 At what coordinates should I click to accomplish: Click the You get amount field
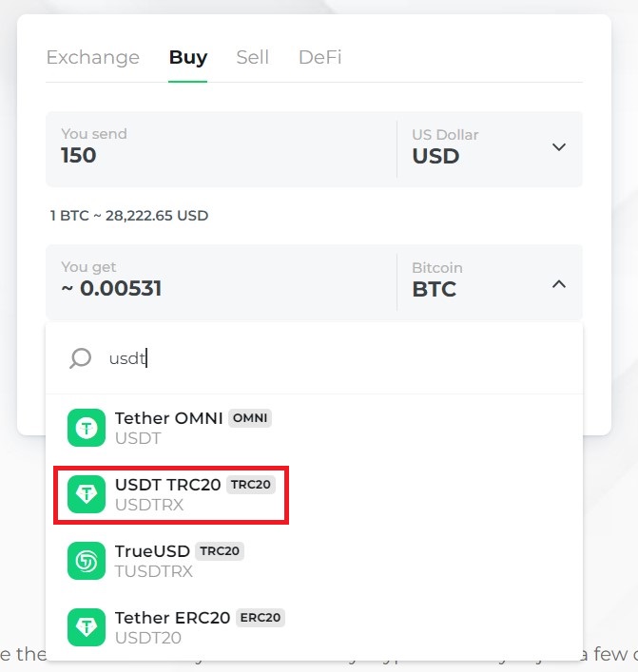click(219, 288)
